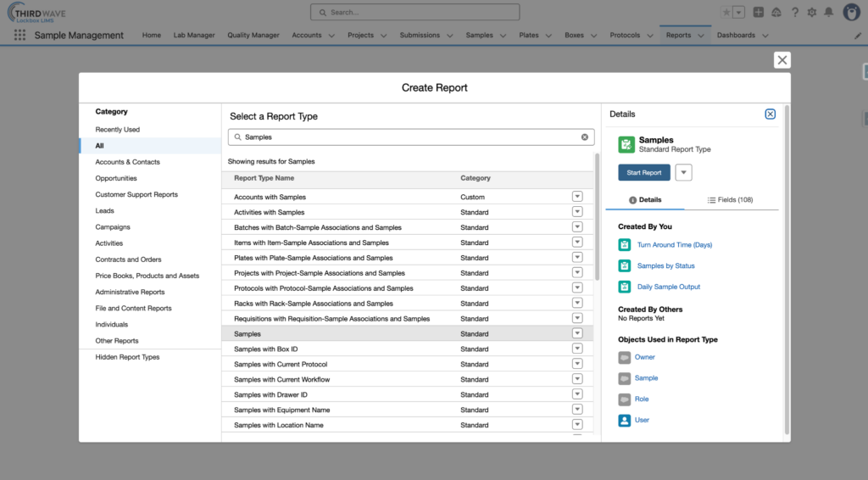Image resolution: width=868 pixels, height=480 pixels.
Task: Open the Owner object link
Action: tap(645, 357)
